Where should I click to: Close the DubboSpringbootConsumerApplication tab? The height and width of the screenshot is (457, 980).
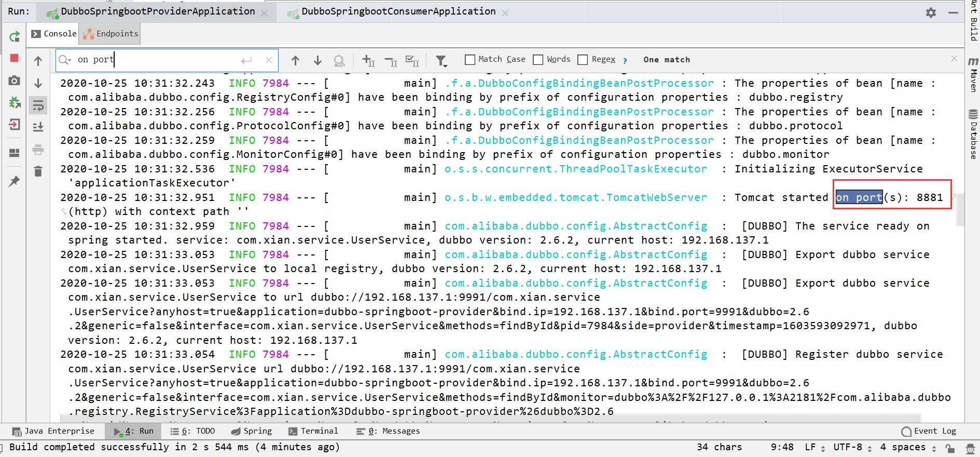(505, 13)
